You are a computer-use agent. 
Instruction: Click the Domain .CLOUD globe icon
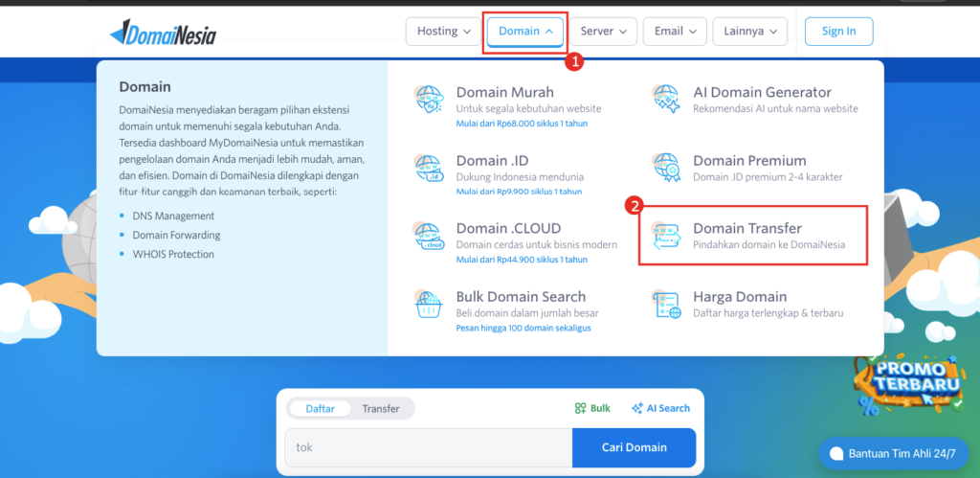click(429, 237)
